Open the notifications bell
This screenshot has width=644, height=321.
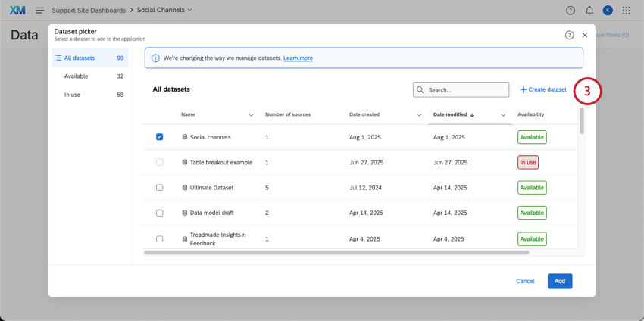tap(589, 10)
